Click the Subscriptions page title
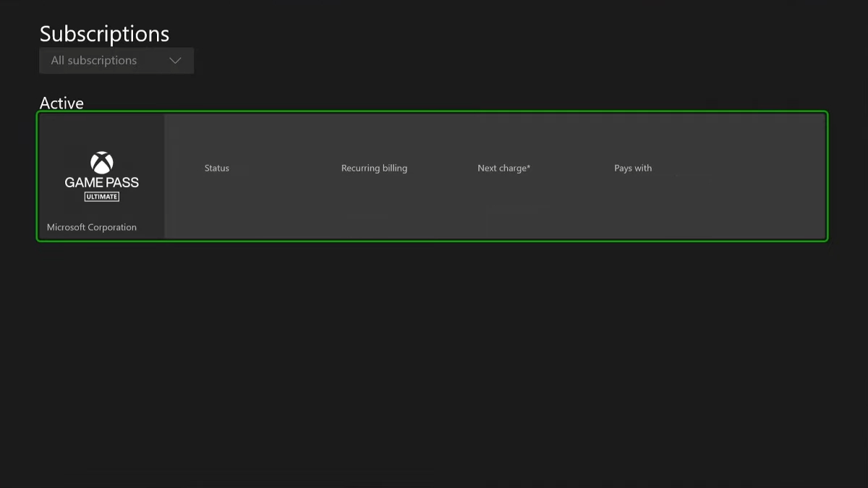This screenshot has height=488, width=868. [104, 33]
